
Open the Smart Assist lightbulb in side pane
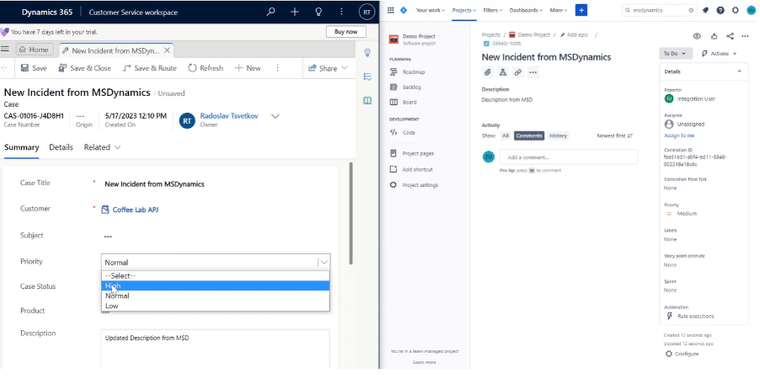click(x=367, y=52)
